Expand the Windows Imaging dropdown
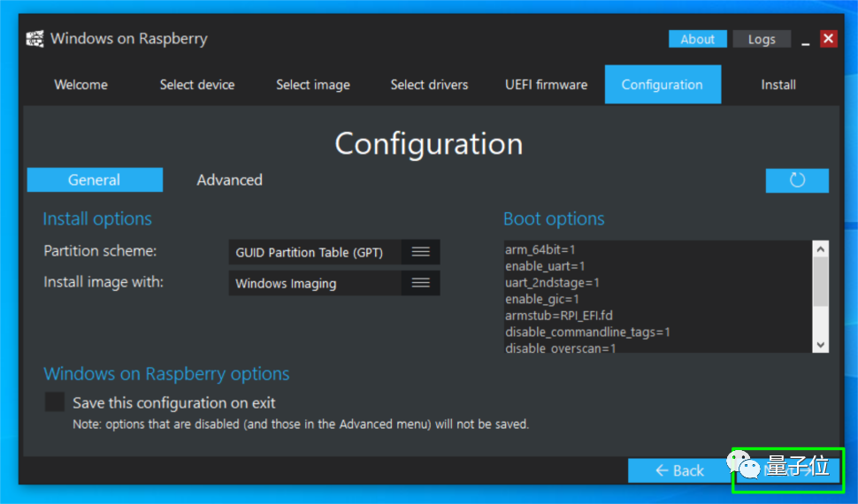This screenshot has width=858, height=504. (x=315, y=284)
